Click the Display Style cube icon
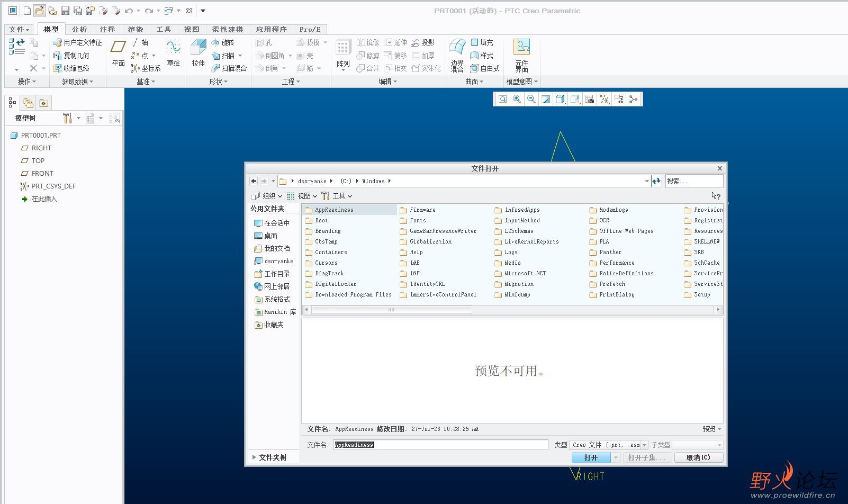Screen dimensions: 848x504 (560, 99)
